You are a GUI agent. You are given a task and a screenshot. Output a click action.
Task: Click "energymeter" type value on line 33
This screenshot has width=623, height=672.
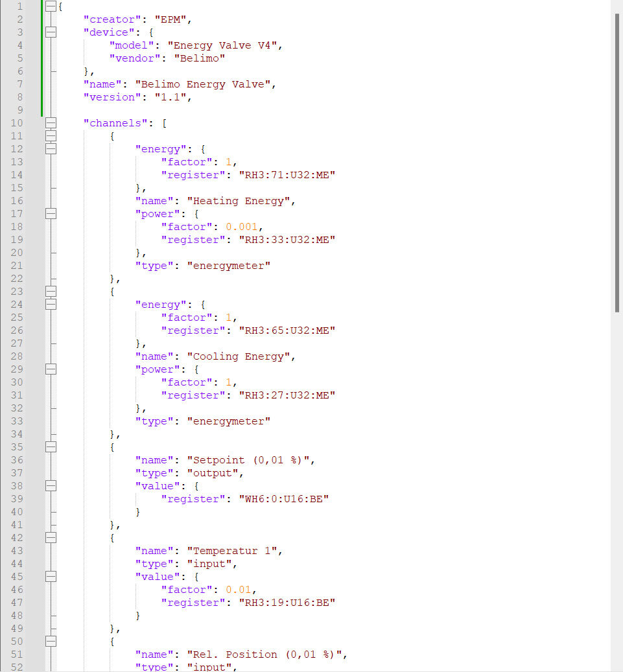[229, 421]
